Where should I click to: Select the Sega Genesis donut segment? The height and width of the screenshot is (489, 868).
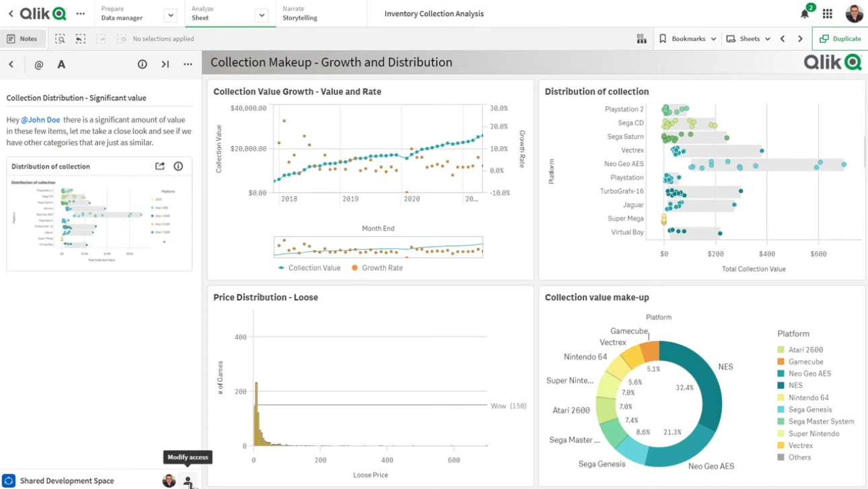coord(631,451)
